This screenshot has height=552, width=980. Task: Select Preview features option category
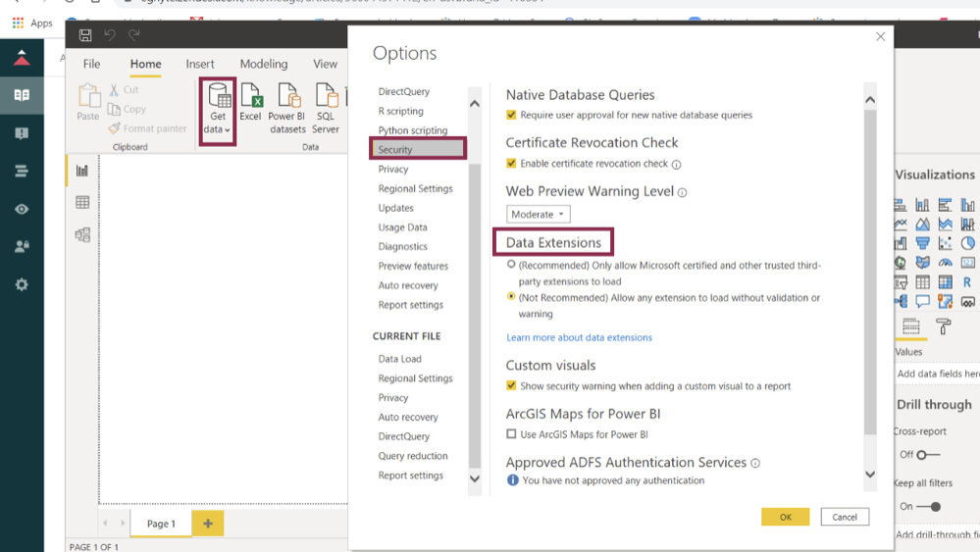tap(413, 266)
